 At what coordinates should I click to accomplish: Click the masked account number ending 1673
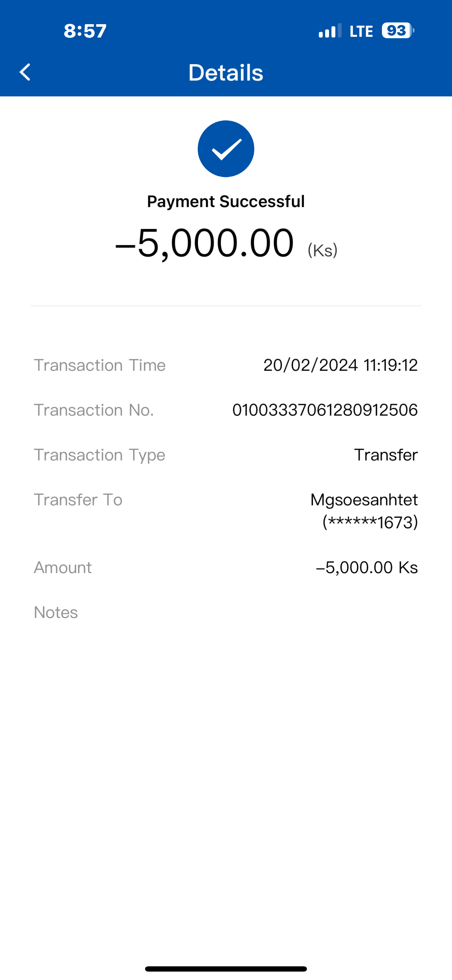[370, 522]
